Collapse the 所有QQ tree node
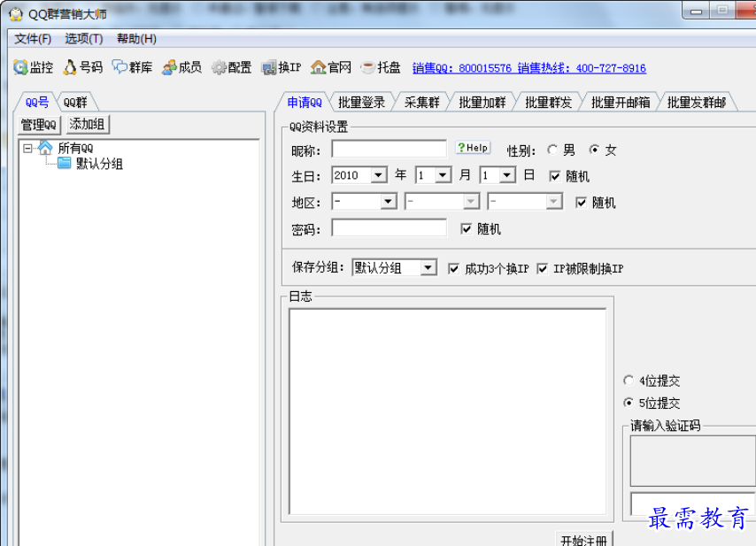Screen dimensions: 756x546 coord(28,149)
